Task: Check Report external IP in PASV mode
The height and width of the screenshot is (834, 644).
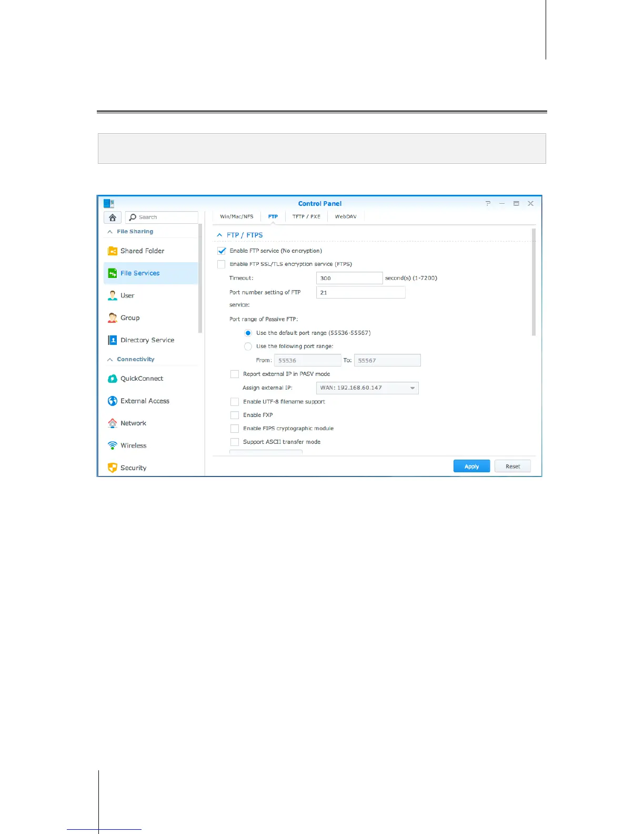Action: click(235, 374)
